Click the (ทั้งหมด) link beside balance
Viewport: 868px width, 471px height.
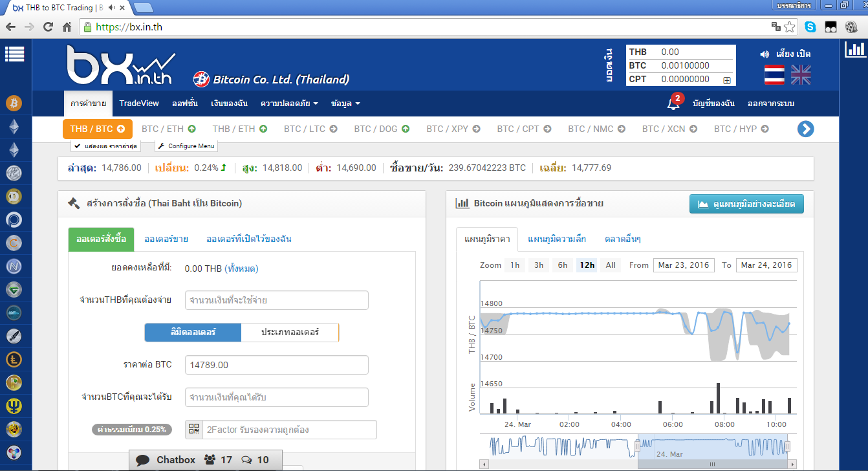pos(241,268)
